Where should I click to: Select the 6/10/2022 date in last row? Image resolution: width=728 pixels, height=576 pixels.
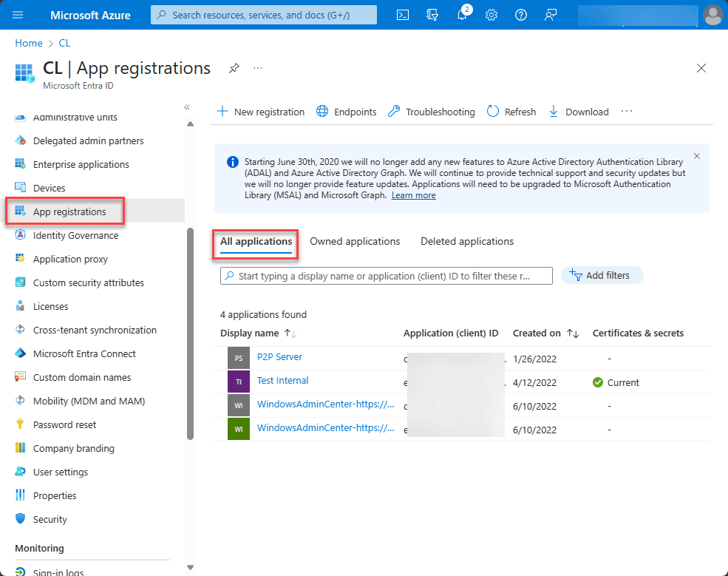(x=534, y=430)
